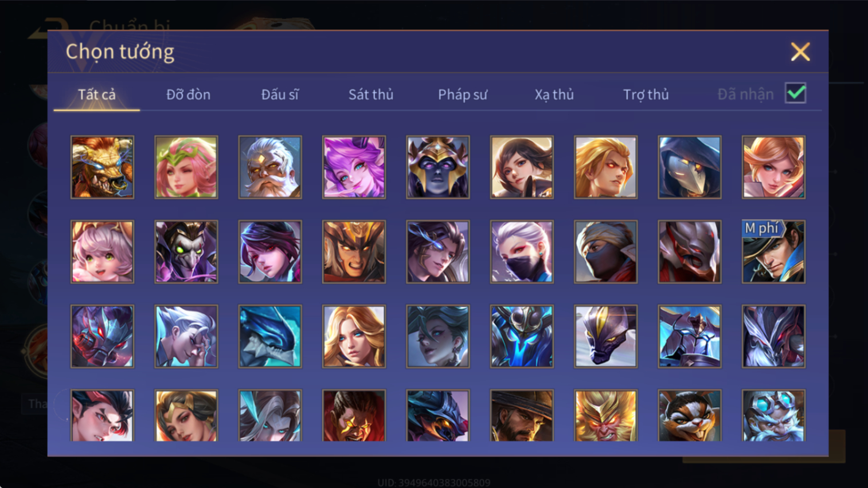The height and width of the screenshot is (488, 868).
Task: Select the blue-goggled white-bearded dwarf hero
Action: pyautogui.click(x=773, y=416)
